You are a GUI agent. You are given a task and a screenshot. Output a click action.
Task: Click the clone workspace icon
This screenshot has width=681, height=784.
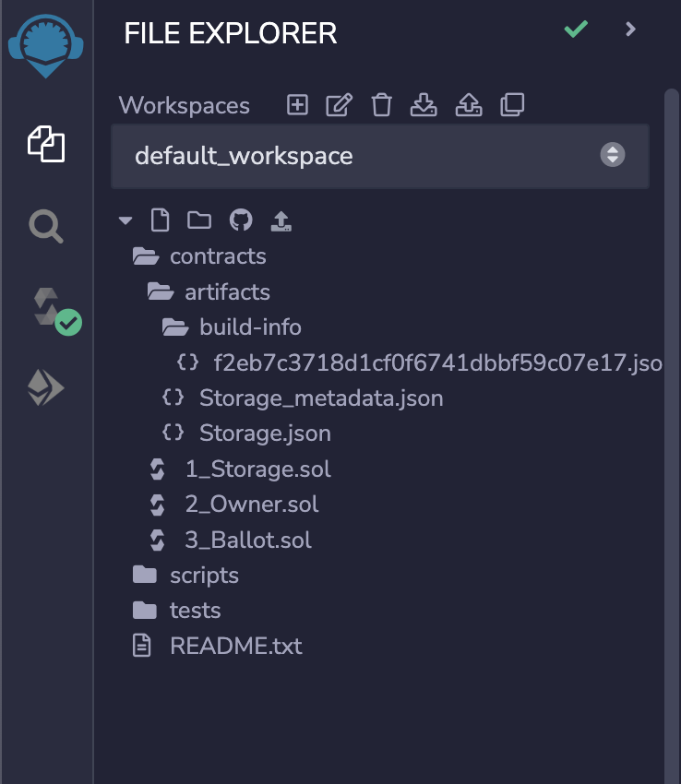tap(511, 105)
